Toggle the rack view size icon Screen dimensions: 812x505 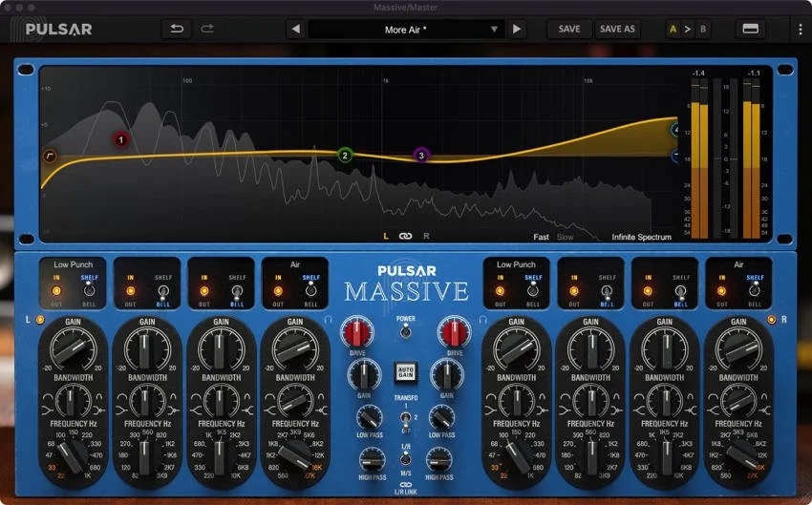(x=750, y=29)
